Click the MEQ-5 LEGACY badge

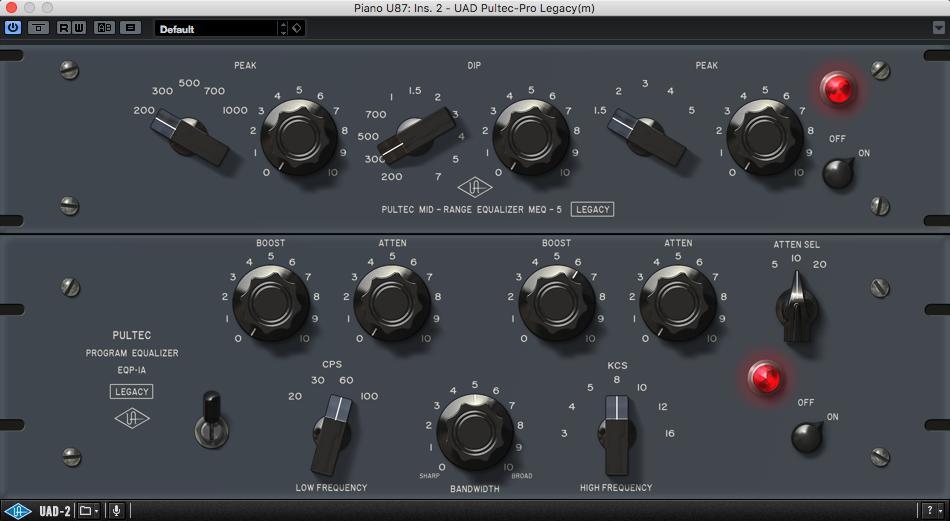click(593, 210)
